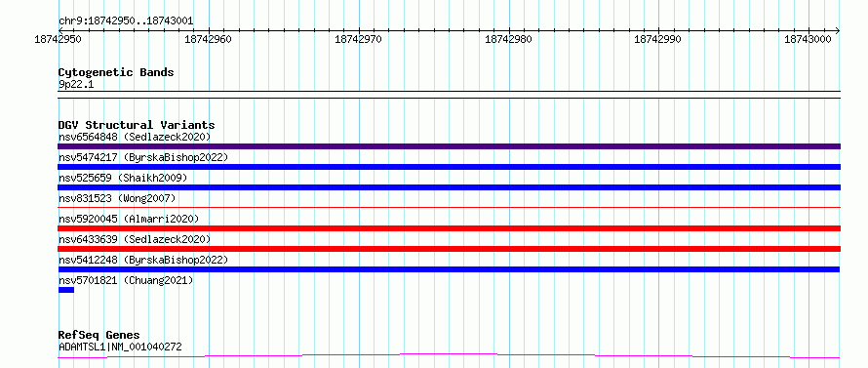Select variant label nsv5474217 (ByrskaBishop2022)
This screenshot has width=868, height=368.
[x=143, y=157]
